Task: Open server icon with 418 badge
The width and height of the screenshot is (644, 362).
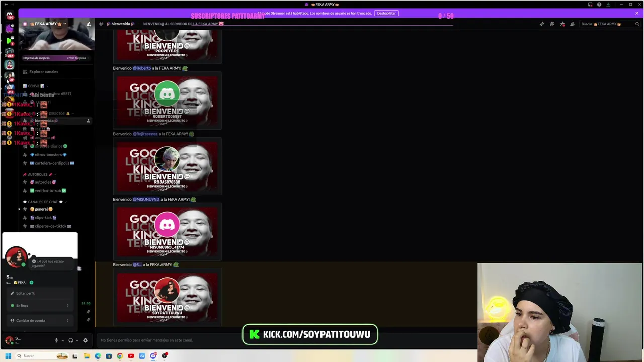Action: click(9, 88)
